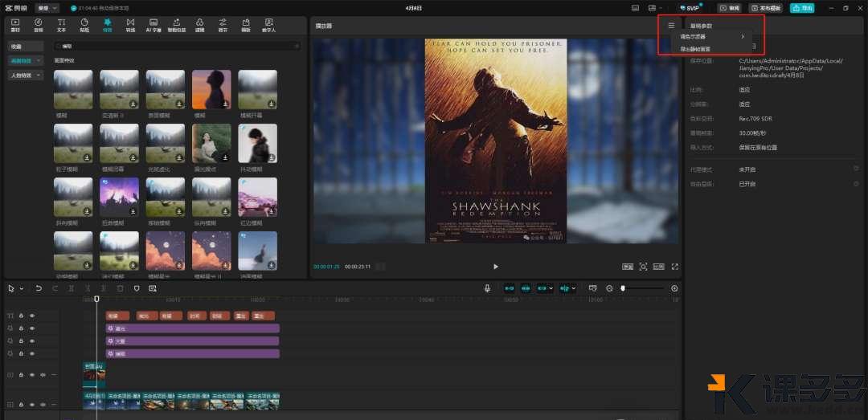
Task: Click the 导出 export button
Action: click(x=802, y=8)
